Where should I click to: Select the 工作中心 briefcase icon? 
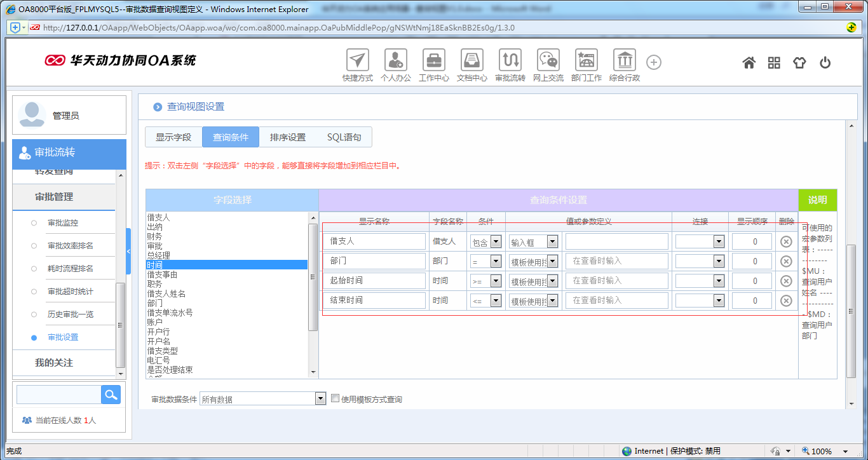433,60
